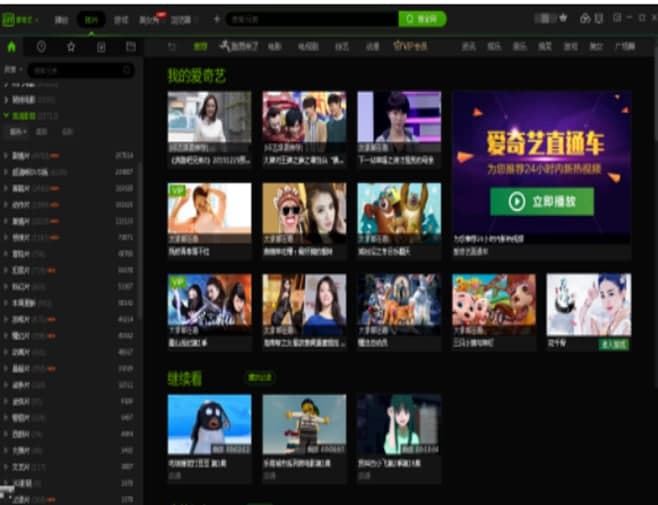The image size is (658, 505).
Task: Open the green home icon in the sidebar
Action: click(12, 47)
